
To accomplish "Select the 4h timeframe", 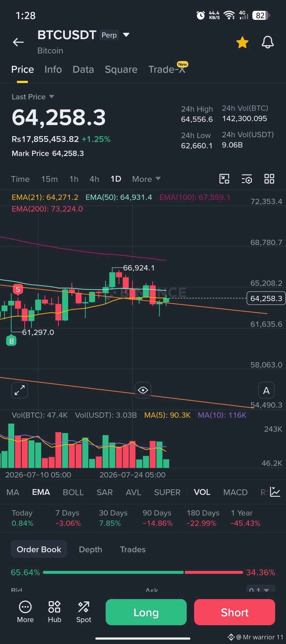I will (94, 179).
